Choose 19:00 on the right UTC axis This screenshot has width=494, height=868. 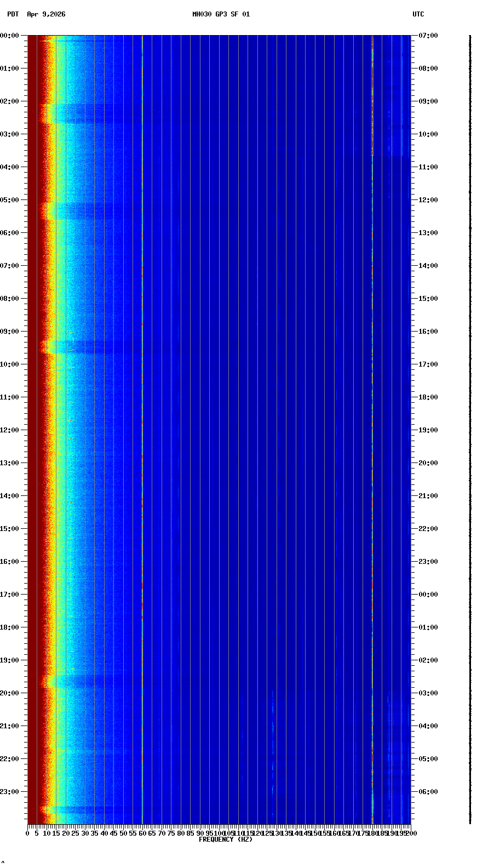pyautogui.click(x=428, y=430)
